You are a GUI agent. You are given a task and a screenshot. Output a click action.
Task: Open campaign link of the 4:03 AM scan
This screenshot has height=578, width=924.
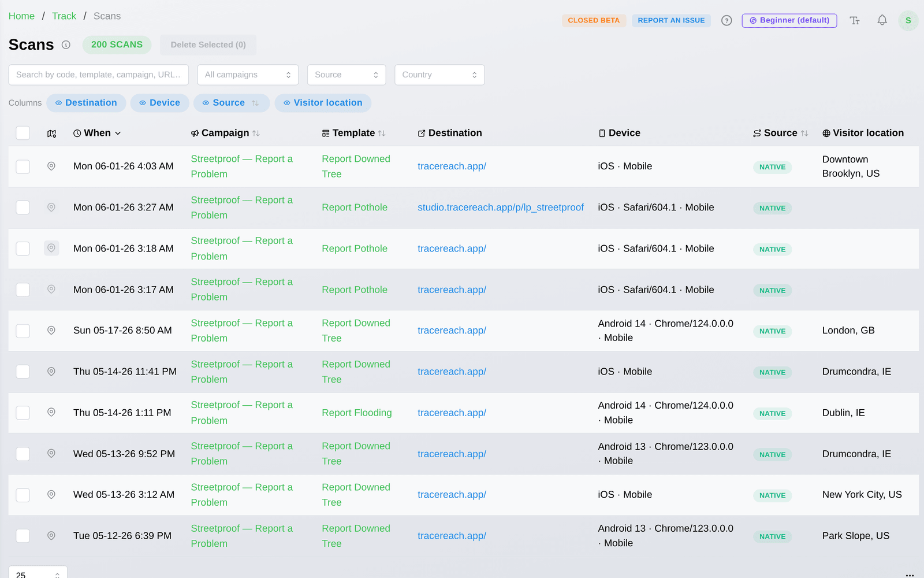[x=242, y=166]
